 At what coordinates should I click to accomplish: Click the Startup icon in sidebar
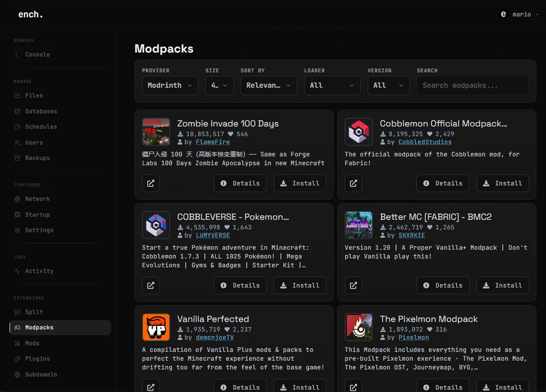(17, 215)
